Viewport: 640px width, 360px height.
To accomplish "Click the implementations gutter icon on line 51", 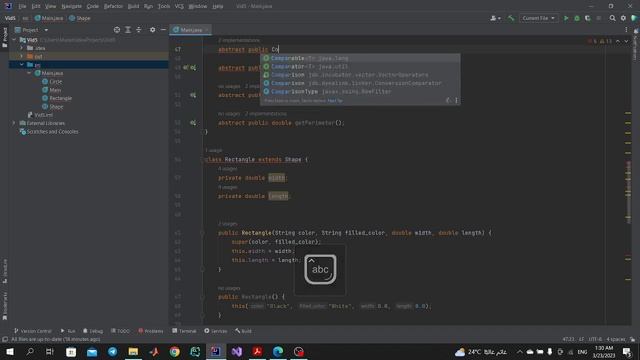I will pos(193,95).
